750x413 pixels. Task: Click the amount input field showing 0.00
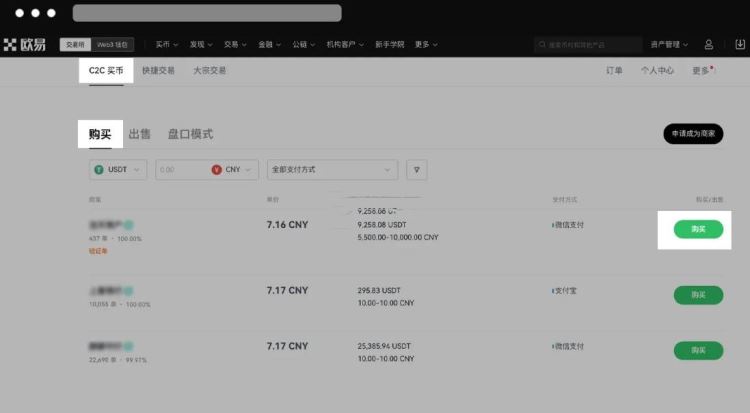pos(181,170)
